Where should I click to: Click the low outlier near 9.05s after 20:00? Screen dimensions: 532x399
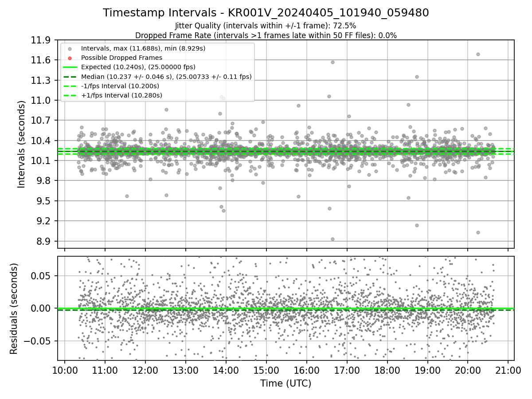pyautogui.click(x=478, y=232)
